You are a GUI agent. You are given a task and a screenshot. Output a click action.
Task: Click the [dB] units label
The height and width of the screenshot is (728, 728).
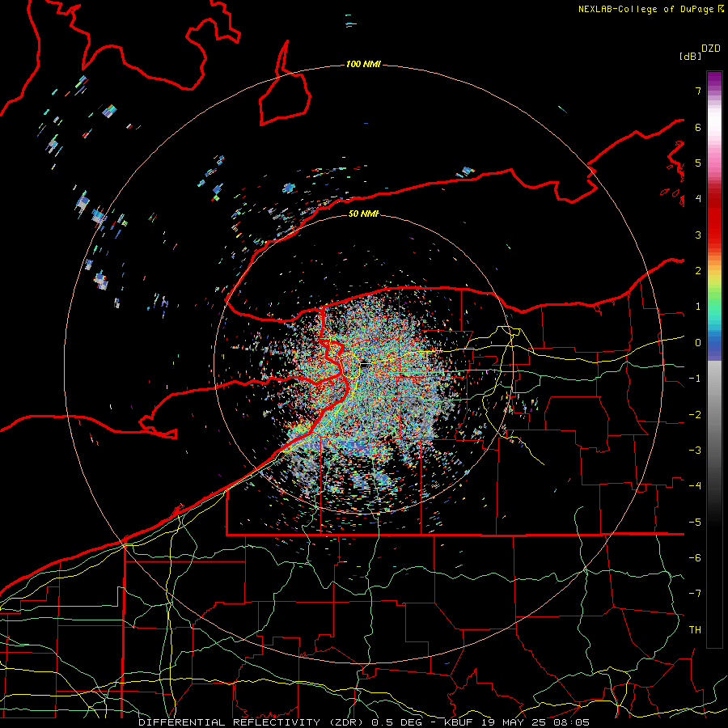click(x=690, y=56)
